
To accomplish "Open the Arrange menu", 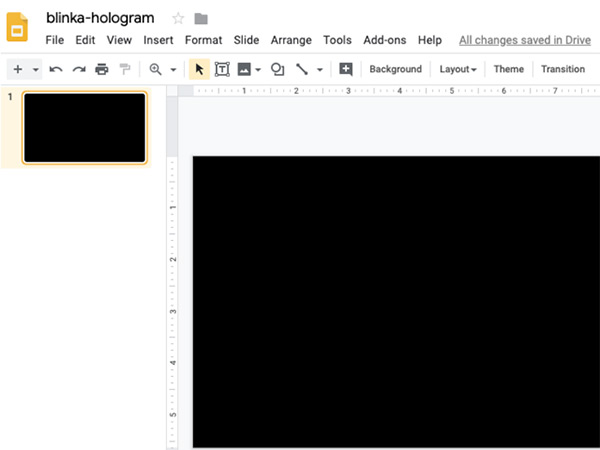I will pos(290,40).
